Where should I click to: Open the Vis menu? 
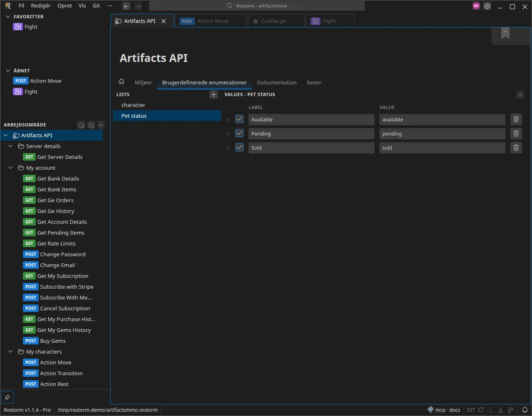pos(82,6)
